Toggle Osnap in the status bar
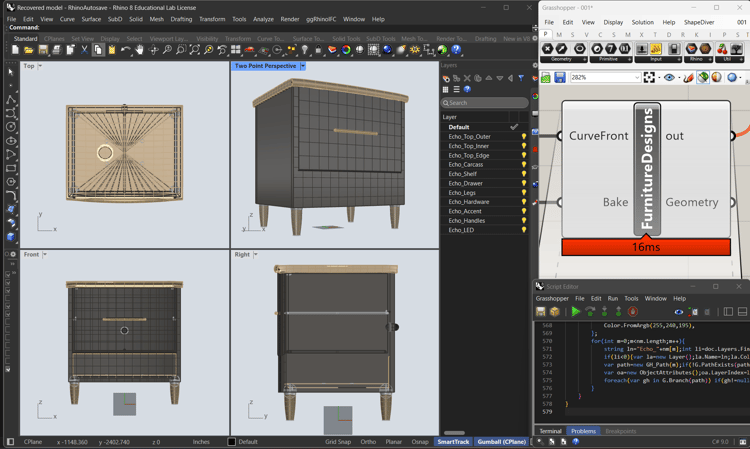The image size is (750, 449). point(420,442)
